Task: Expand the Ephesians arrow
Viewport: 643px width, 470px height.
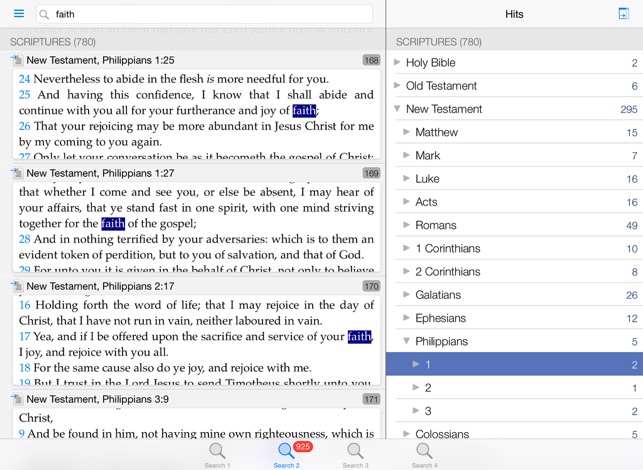Action: (x=406, y=317)
